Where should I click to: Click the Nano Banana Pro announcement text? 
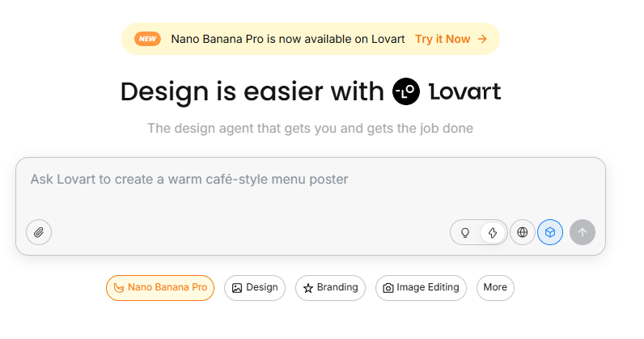288,39
